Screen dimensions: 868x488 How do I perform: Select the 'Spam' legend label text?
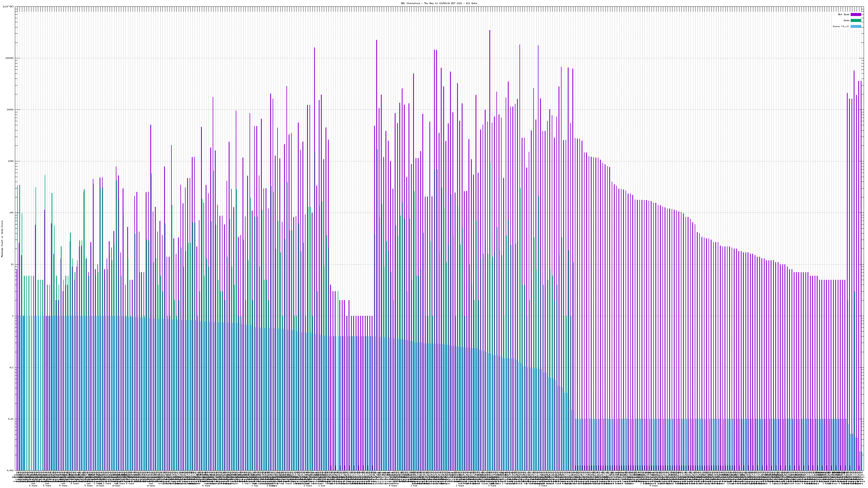pos(846,21)
